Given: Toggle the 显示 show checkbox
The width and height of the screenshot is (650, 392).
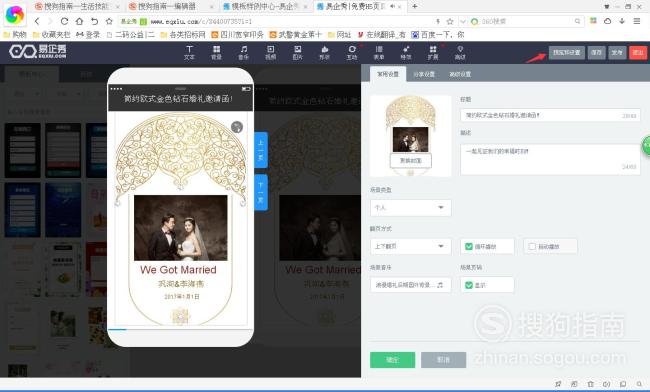Looking at the screenshot, I should click(x=469, y=285).
